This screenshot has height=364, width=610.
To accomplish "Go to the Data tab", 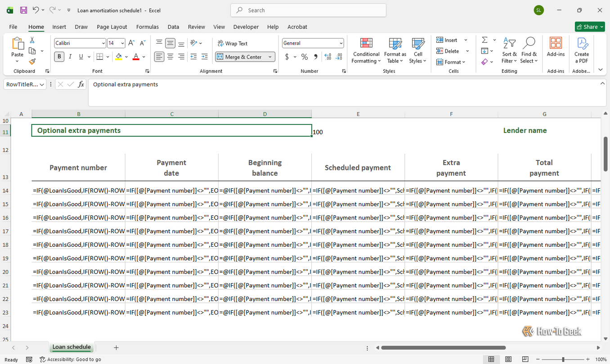I will pyautogui.click(x=173, y=27).
